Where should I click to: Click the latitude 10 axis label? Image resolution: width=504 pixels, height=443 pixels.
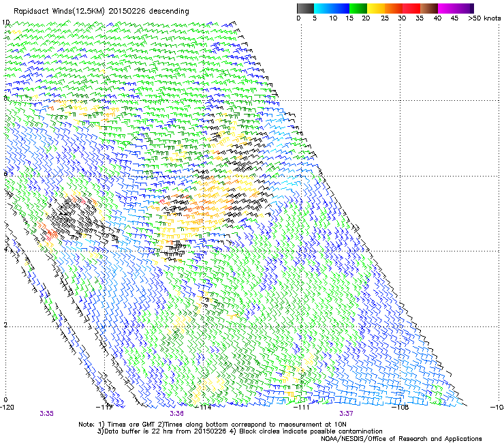[5, 22]
